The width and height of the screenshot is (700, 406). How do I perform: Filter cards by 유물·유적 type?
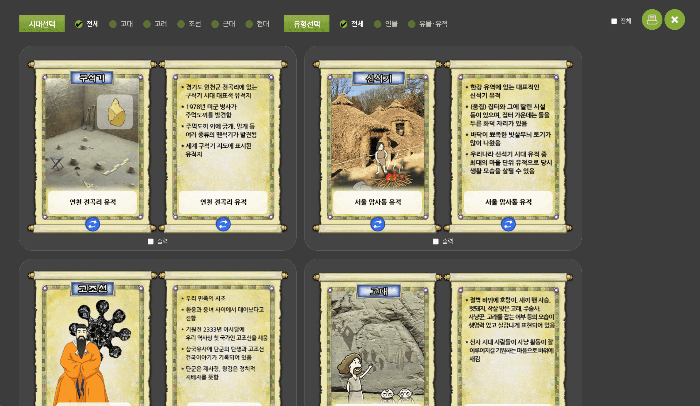pyautogui.click(x=428, y=24)
